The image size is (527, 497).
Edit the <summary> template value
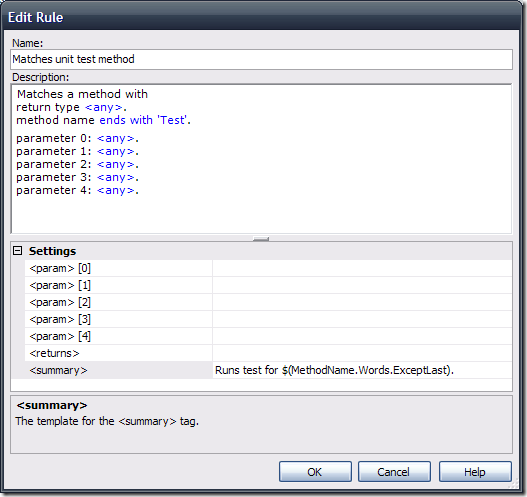coord(362,370)
